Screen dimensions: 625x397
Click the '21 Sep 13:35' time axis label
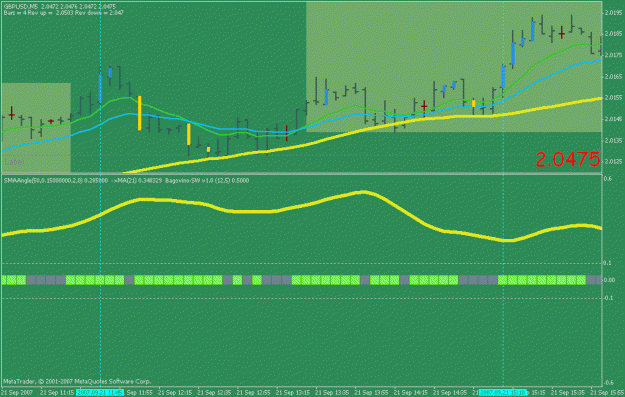click(333, 393)
